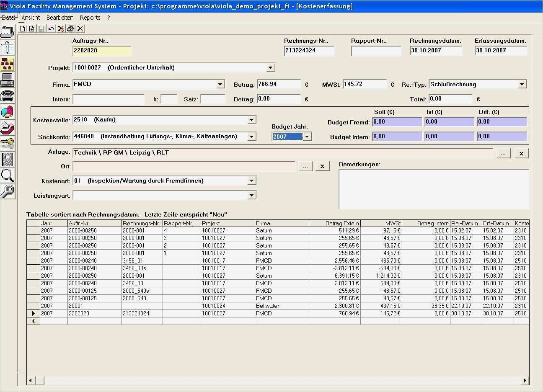Click the undo arrow toolbar icon

[x=51, y=28]
